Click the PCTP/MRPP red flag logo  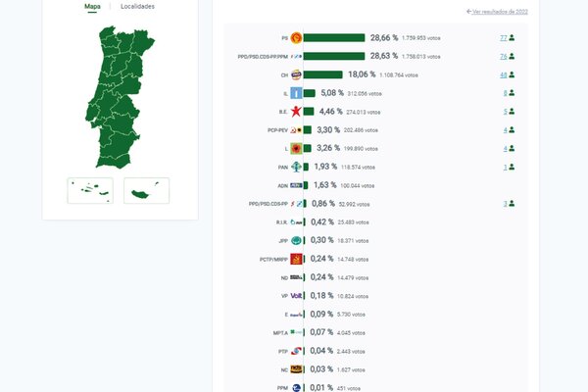click(296, 259)
